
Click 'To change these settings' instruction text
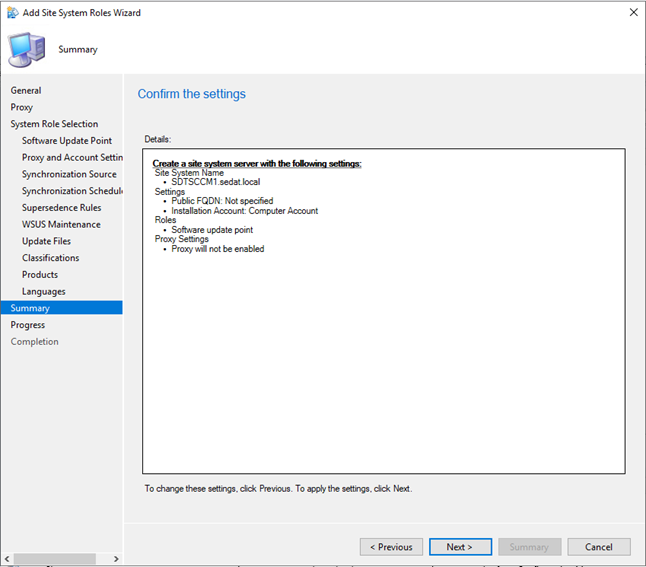tap(278, 489)
